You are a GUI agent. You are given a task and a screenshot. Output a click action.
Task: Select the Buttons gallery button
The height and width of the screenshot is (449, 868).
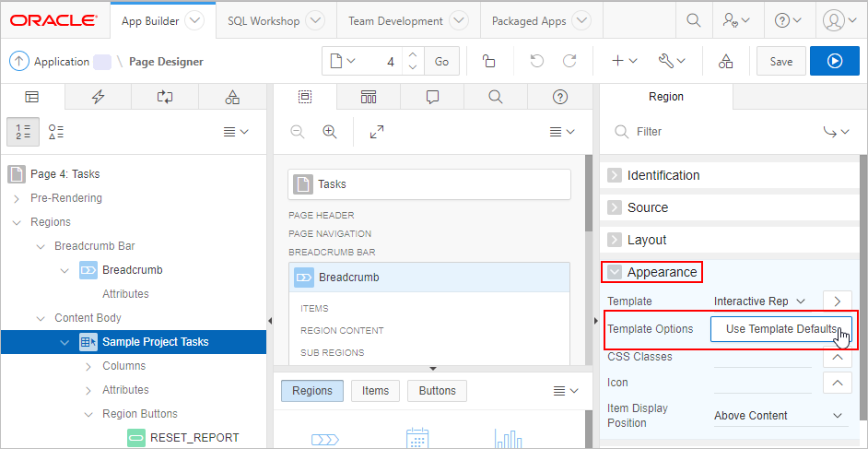click(438, 391)
